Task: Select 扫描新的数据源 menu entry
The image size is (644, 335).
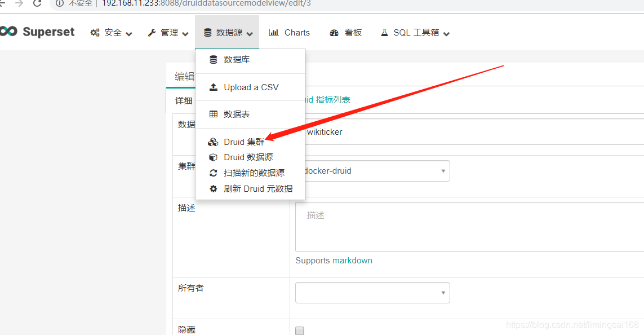Action: coord(250,173)
